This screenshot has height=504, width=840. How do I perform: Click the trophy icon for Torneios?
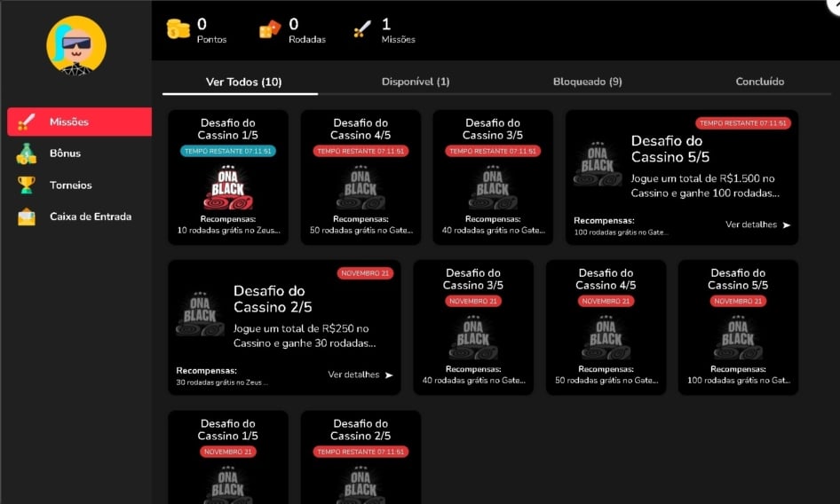(x=27, y=185)
